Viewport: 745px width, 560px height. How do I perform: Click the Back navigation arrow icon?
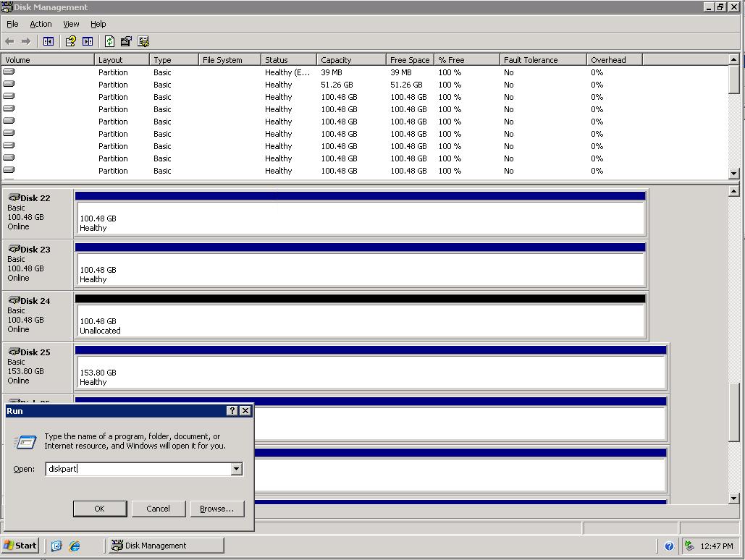pyautogui.click(x=9, y=41)
